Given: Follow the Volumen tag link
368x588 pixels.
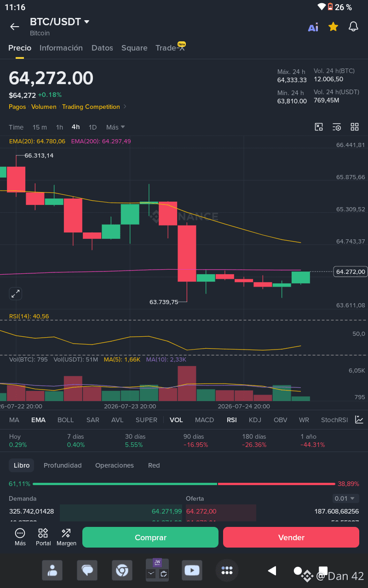Looking at the screenshot, I should (x=44, y=107).
